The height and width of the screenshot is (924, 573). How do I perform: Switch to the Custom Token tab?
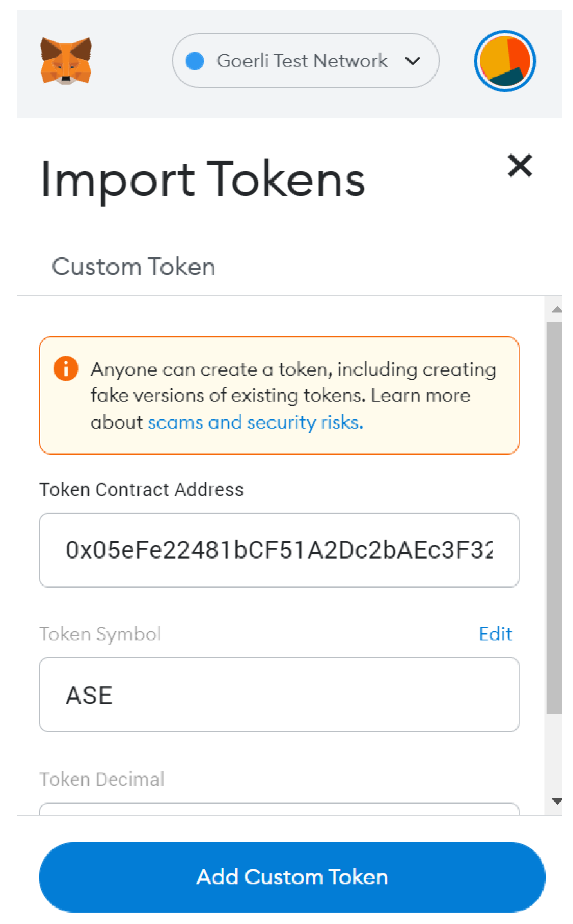pyautogui.click(x=133, y=267)
